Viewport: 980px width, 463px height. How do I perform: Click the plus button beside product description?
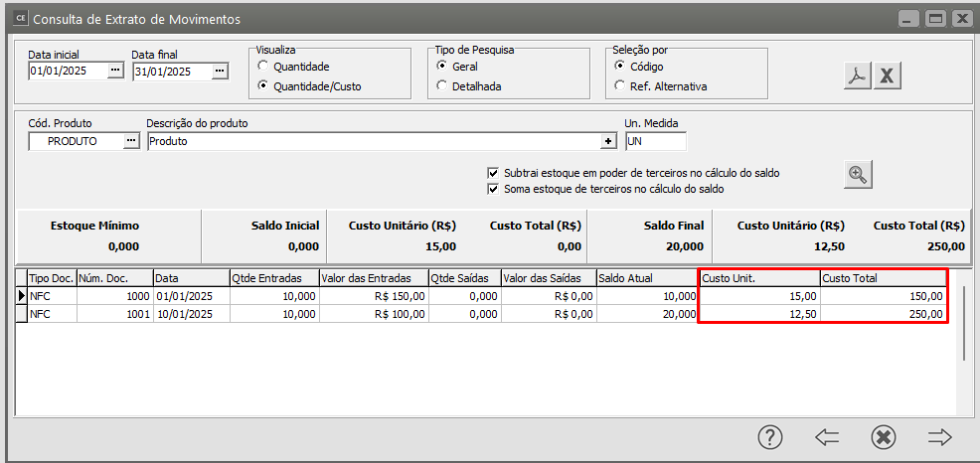coord(608,141)
